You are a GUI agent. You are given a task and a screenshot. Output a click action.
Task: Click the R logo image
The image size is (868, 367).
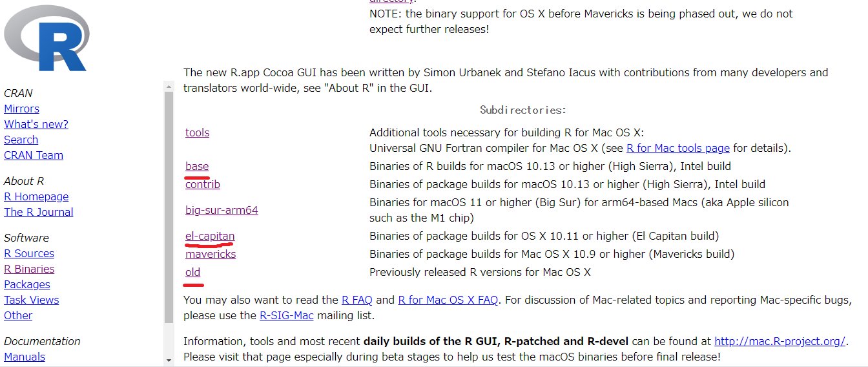pos(45,38)
